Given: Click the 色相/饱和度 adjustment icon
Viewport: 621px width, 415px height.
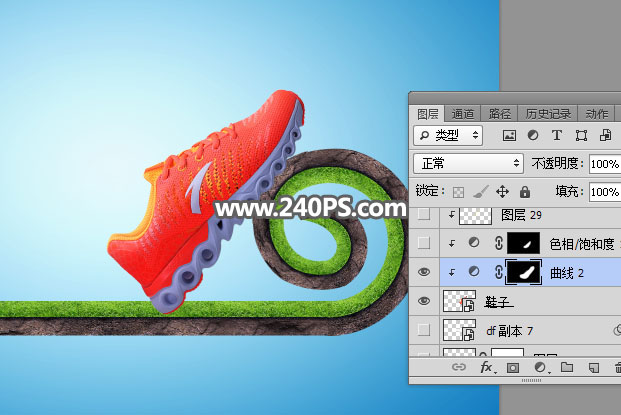Looking at the screenshot, I should coord(474,242).
